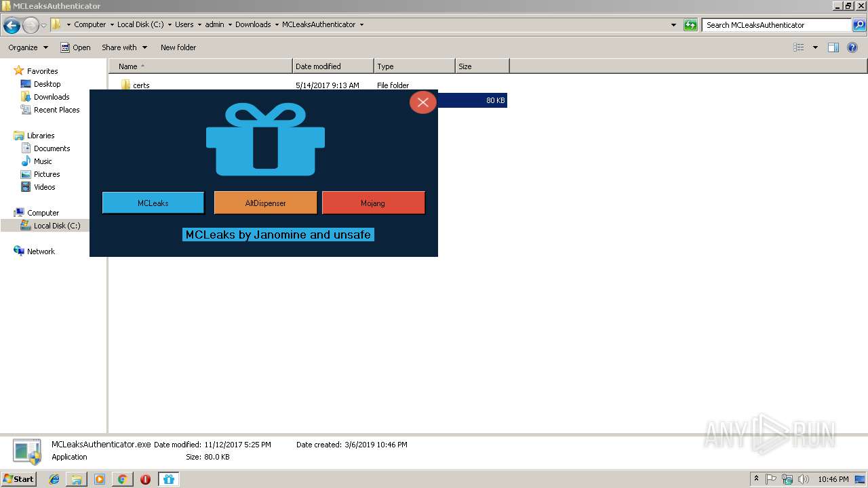868x488 pixels.
Task: Launch Internet Explorer from taskbar
Action: (54, 479)
